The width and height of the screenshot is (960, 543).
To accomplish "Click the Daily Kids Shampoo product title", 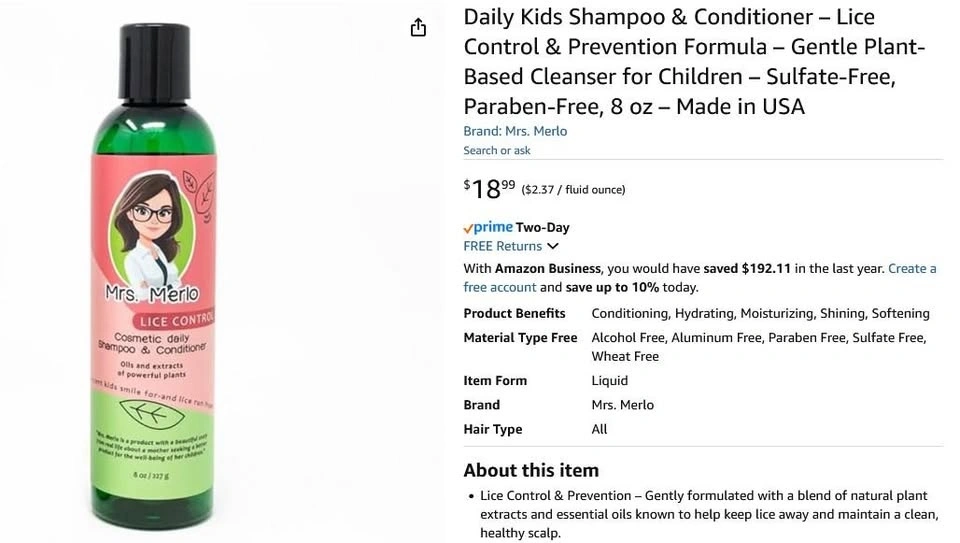I will click(694, 61).
